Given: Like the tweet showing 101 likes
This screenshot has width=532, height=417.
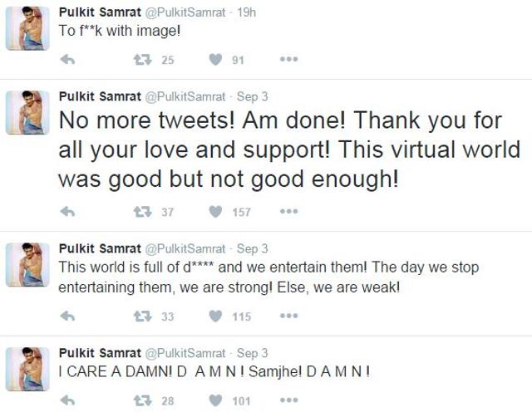Looking at the screenshot, I should (x=215, y=400).
